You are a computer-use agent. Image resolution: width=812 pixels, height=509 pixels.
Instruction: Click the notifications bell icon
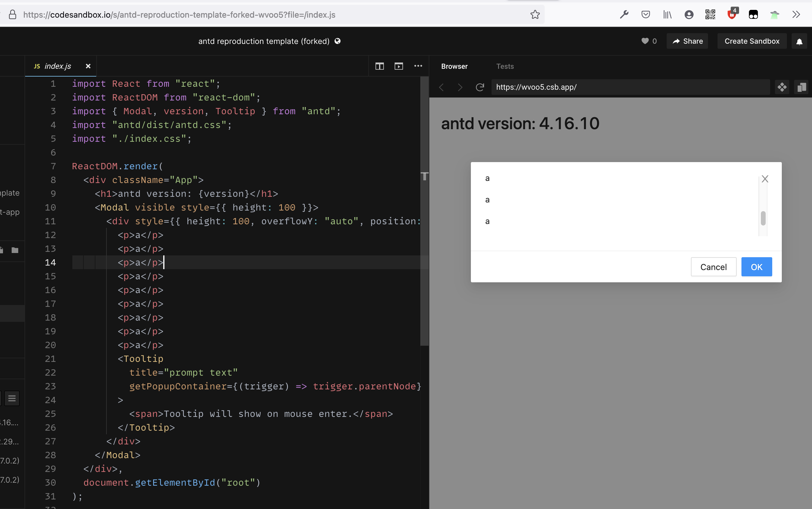(x=799, y=41)
